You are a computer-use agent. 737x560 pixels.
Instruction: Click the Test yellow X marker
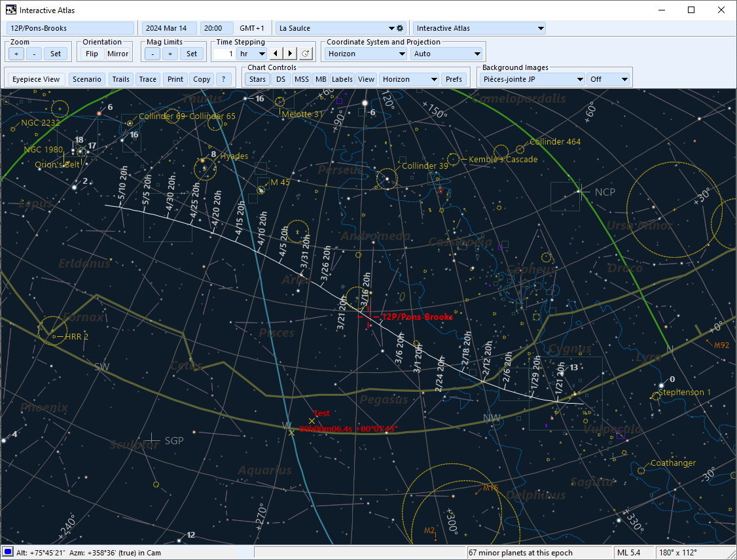(312, 421)
